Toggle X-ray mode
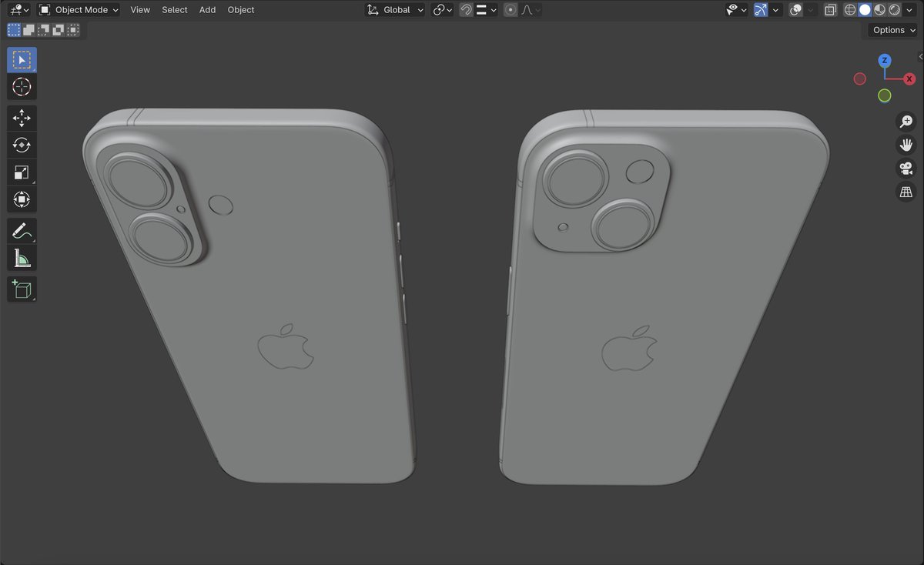This screenshot has height=565, width=924. (830, 10)
